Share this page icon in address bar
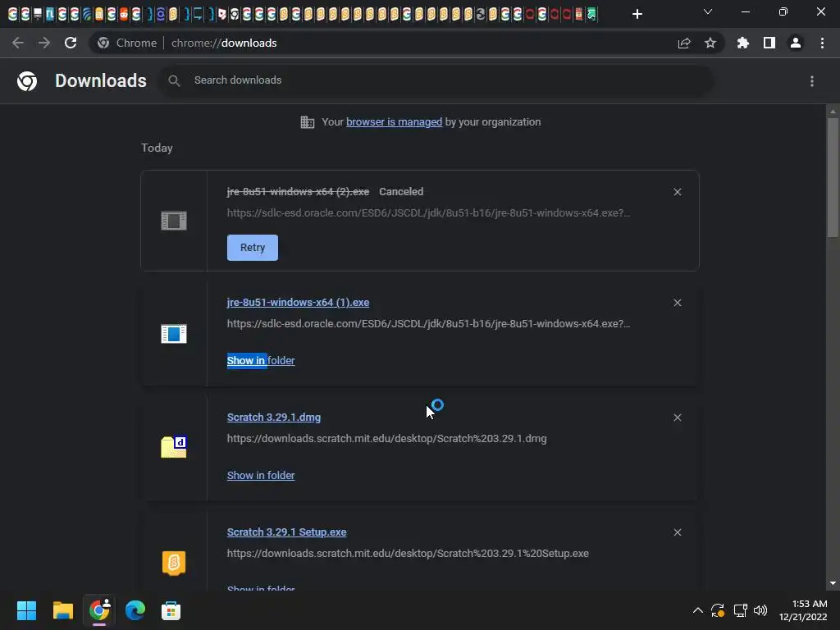The image size is (840, 630). coord(684,43)
